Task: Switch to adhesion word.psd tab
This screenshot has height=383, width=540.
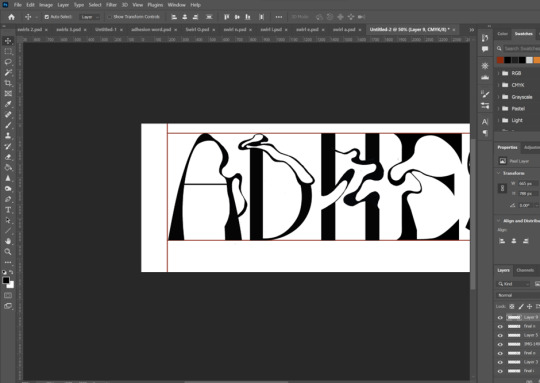Action: [151, 30]
